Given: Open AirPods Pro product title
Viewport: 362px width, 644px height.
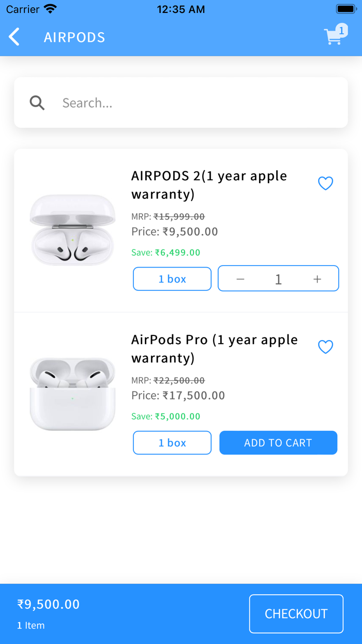Looking at the screenshot, I should 214,348.
